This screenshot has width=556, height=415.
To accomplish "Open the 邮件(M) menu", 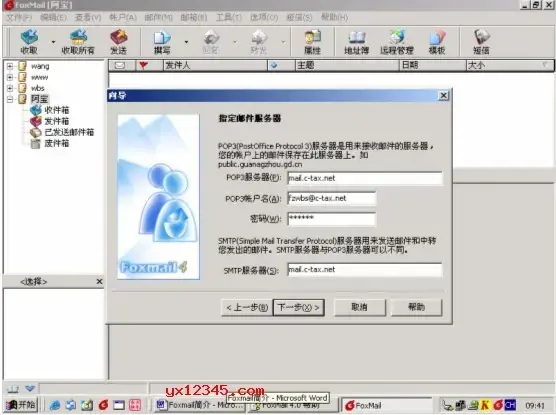I will (x=159, y=17).
